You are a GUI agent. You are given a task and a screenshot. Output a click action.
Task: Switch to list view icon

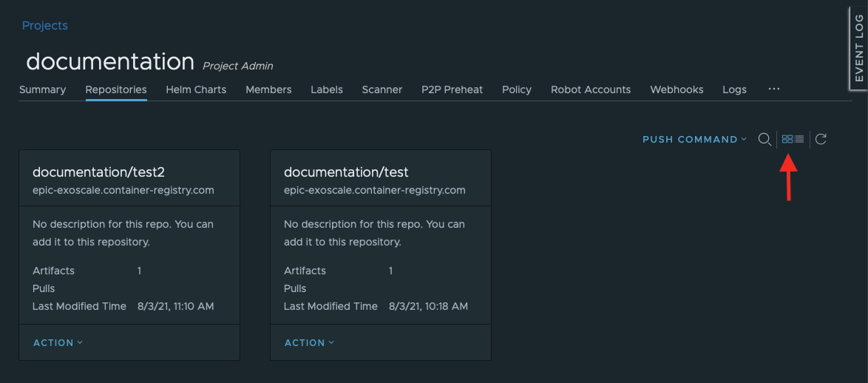pos(799,140)
